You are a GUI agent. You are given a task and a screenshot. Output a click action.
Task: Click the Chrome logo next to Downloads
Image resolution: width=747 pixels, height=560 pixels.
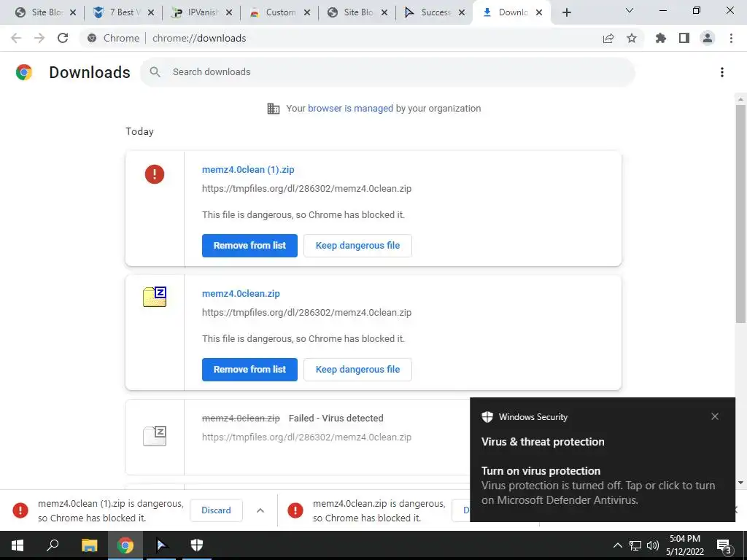coord(24,72)
